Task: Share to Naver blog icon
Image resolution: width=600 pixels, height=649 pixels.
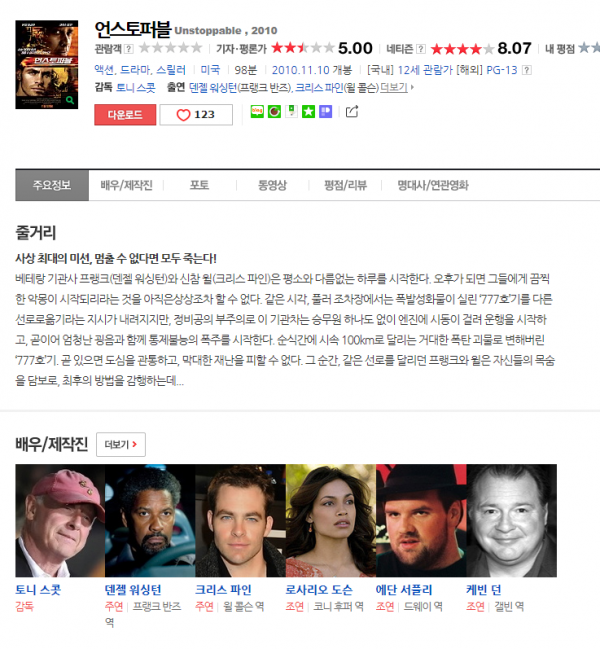Action: point(257,111)
